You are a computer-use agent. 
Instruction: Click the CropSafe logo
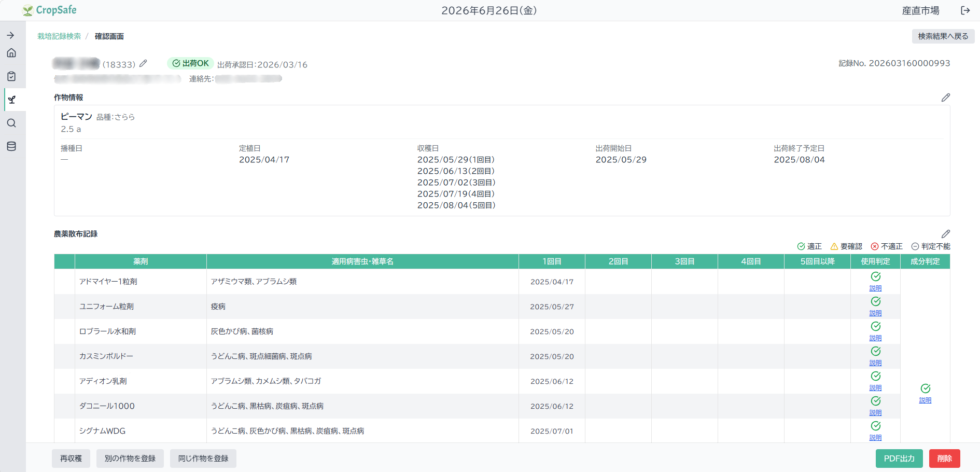pos(50,10)
